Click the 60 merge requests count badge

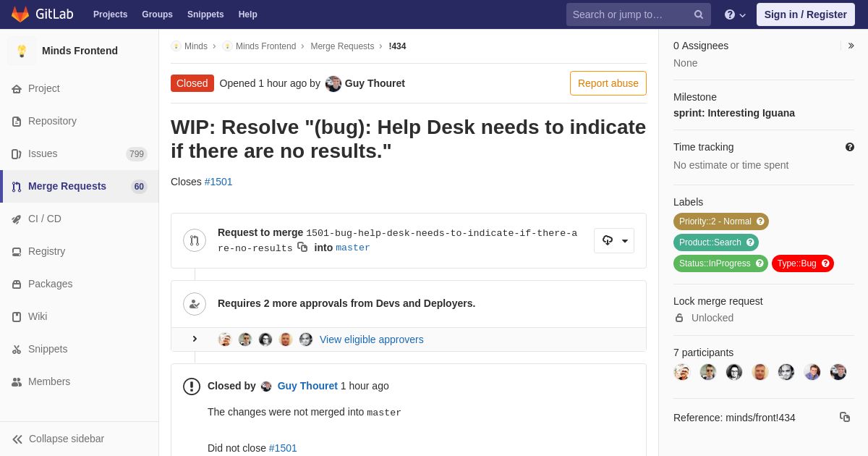click(139, 187)
